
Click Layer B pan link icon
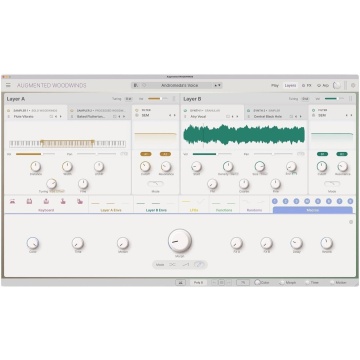pyautogui.click(x=301, y=154)
